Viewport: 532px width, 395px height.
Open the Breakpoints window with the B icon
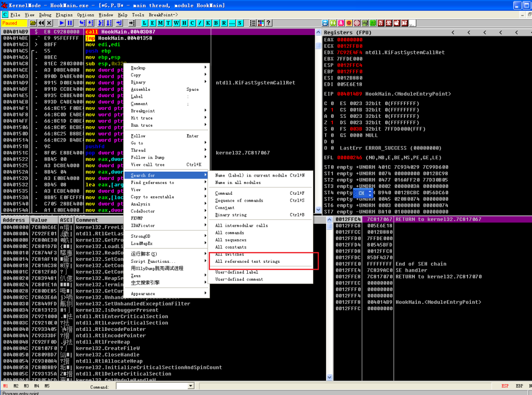(x=216, y=23)
